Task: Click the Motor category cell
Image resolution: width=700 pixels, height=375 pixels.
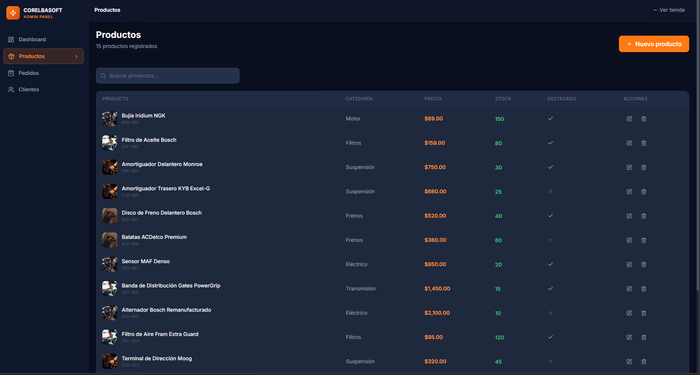Action: [x=353, y=119]
